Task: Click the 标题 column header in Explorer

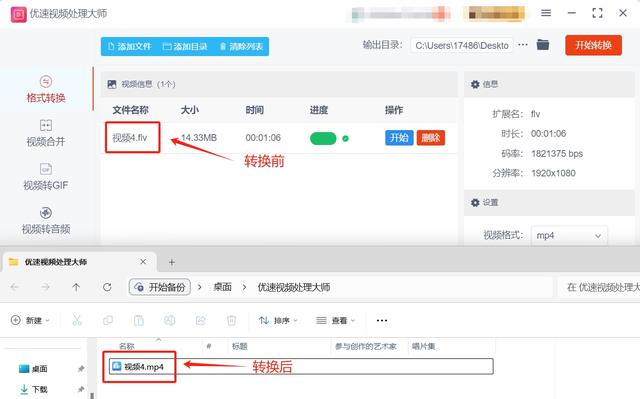Action: coord(240,346)
